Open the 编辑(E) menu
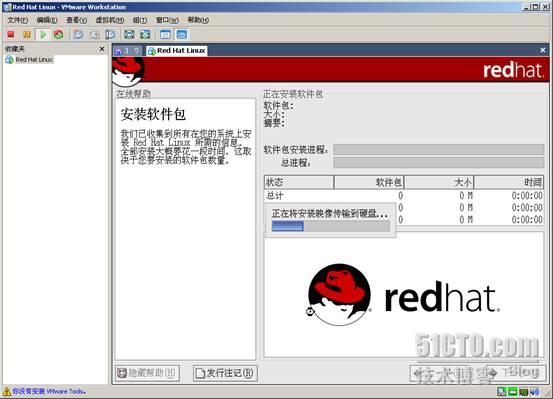This screenshot has height=399, width=553. coord(47,20)
